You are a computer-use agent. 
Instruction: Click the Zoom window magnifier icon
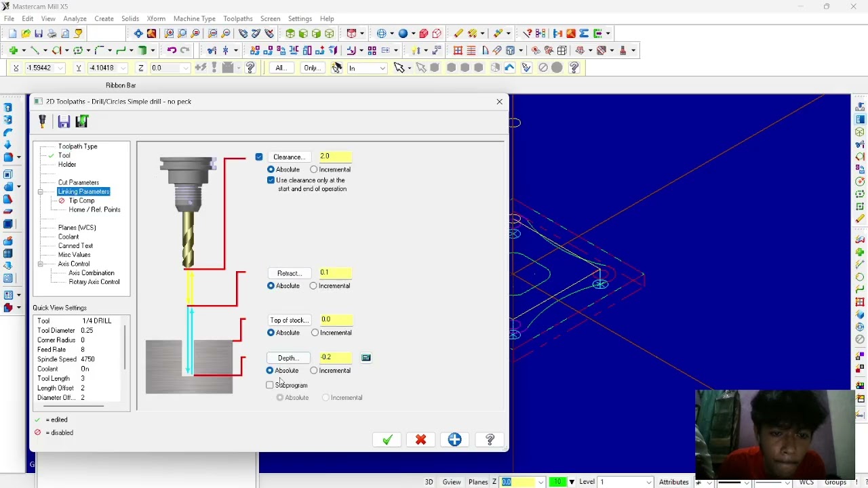(170, 33)
